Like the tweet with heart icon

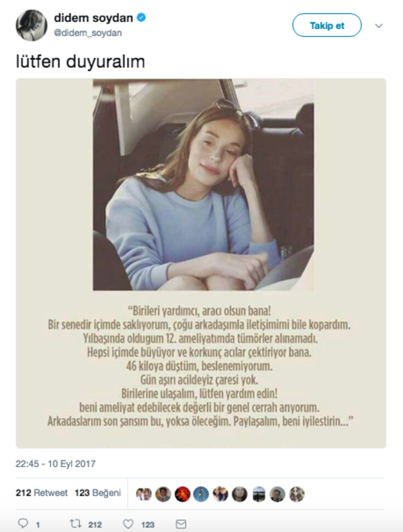tap(128, 524)
